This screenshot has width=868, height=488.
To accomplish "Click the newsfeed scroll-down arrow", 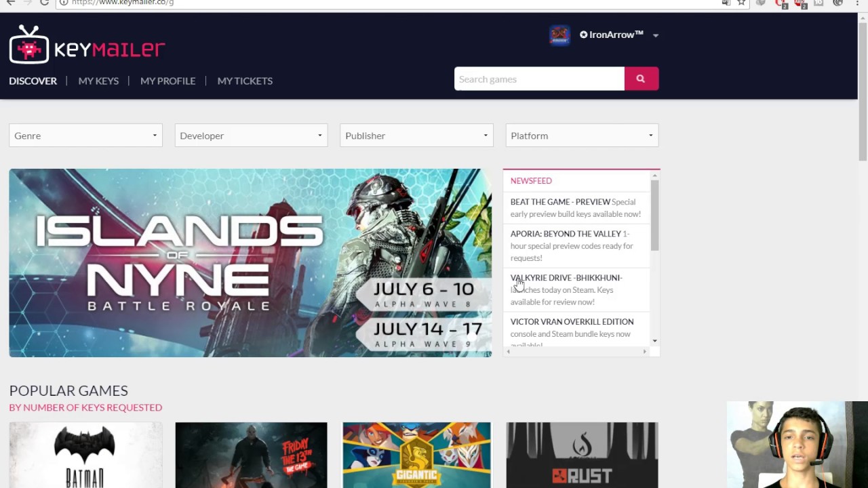I will [x=654, y=342].
